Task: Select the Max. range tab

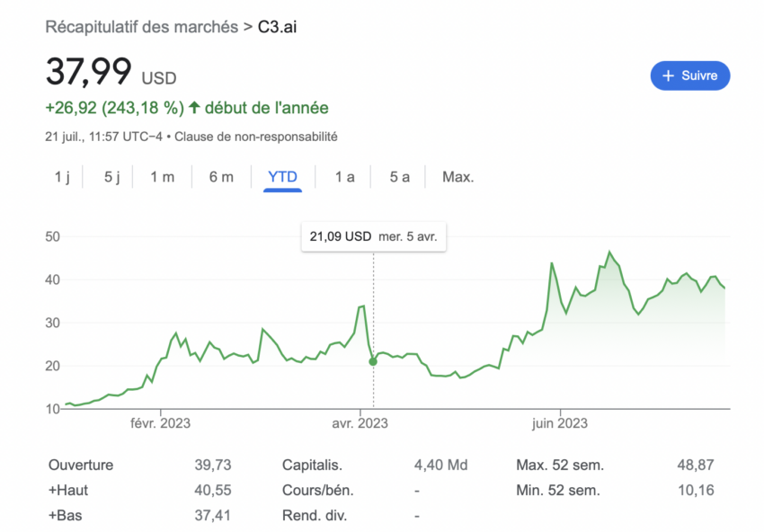Action: pyautogui.click(x=458, y=177)
